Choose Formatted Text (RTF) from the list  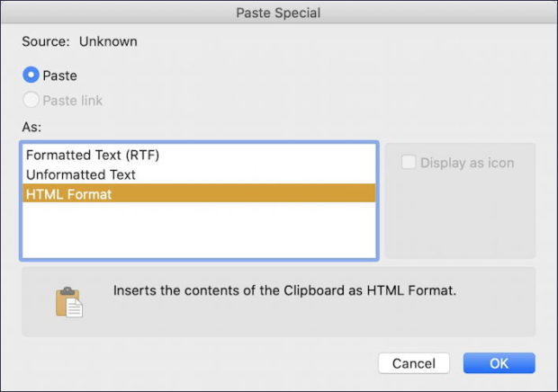point(94,155)
